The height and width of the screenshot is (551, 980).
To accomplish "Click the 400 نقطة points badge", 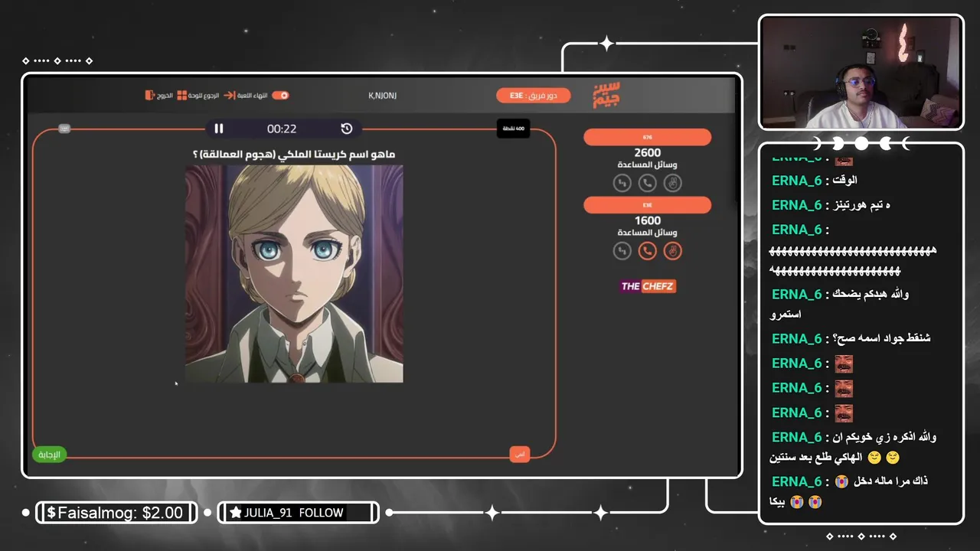I will point(513,129).
